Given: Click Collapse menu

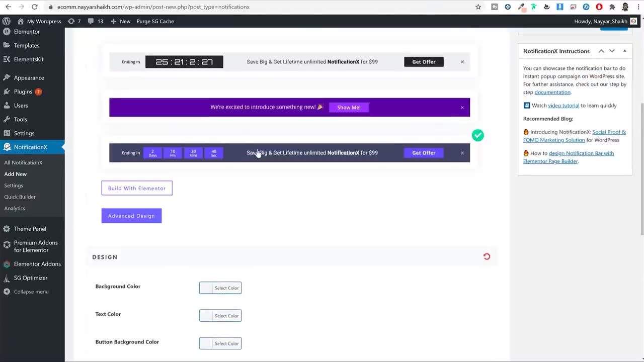Looking at the screenshot, I should pos(31,292).
